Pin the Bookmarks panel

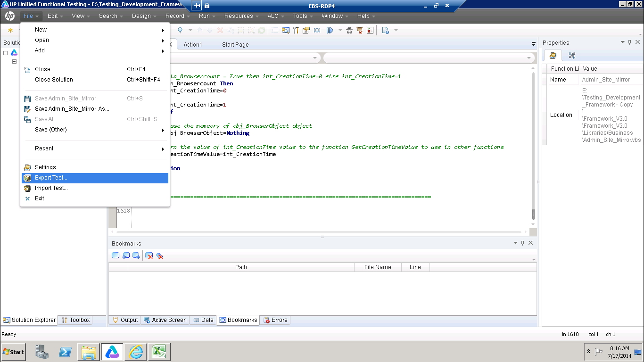pos(523,243)
